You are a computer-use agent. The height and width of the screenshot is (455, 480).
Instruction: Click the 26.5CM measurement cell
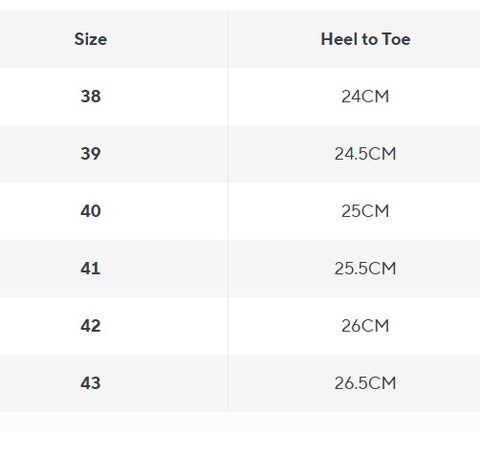tap(365, 383)
